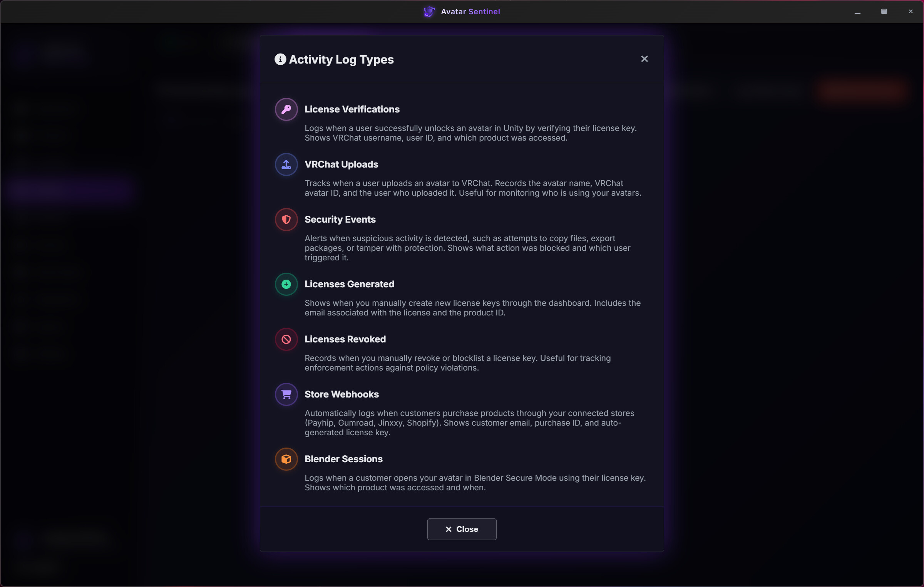Click the VRChat Uploads heading
Image resolution: width=924 pixels, height=587 pixels.
(x=341, y=164)
